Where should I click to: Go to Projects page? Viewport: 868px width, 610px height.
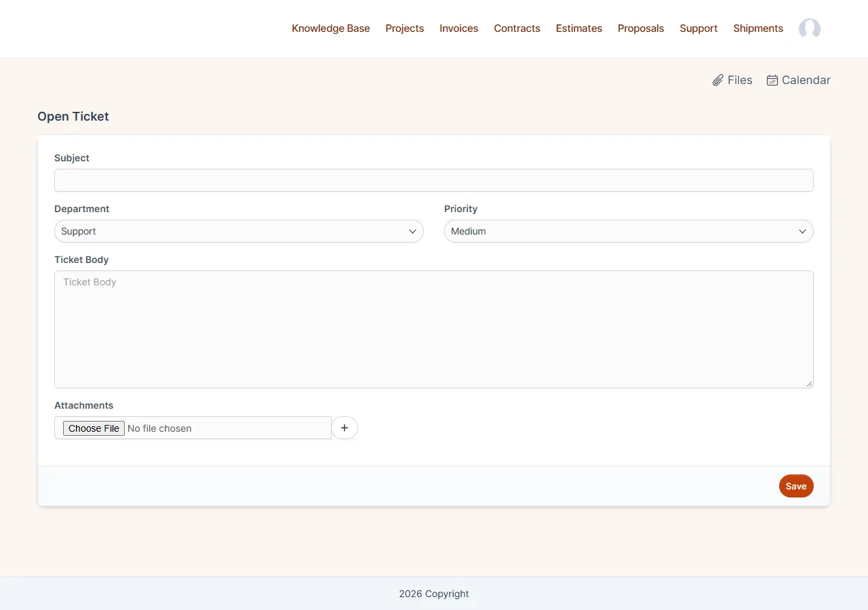click(x=405, y=28)
